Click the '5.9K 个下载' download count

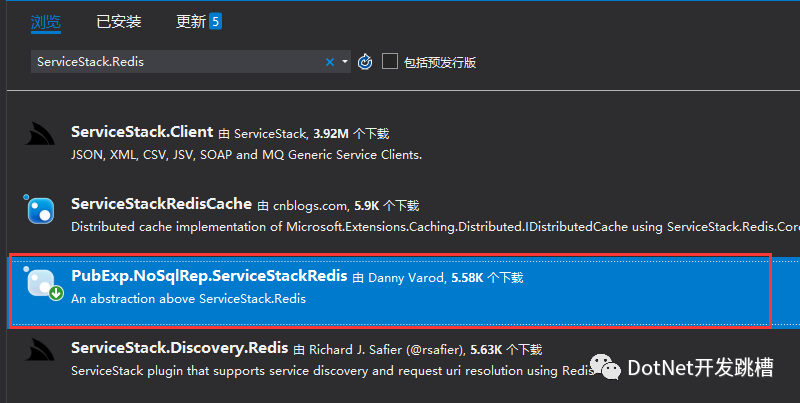[387, 206]
